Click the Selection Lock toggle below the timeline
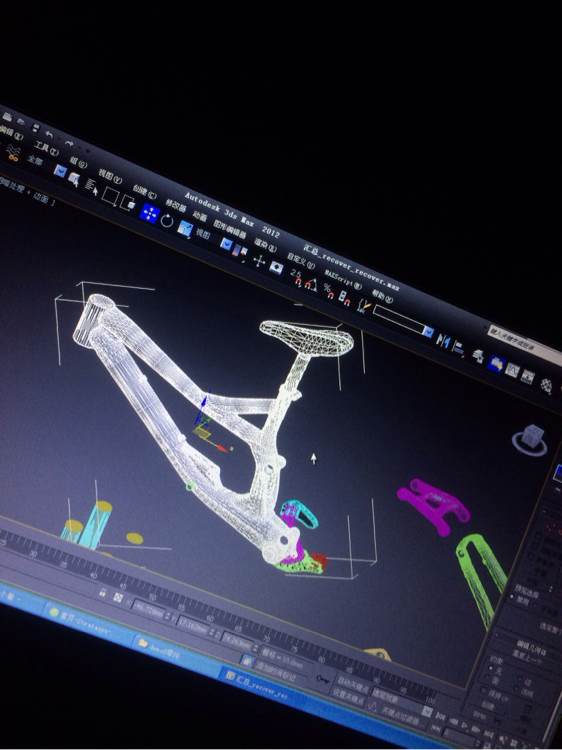The width and height of the screenshot is (562, 750). point(101,594)
